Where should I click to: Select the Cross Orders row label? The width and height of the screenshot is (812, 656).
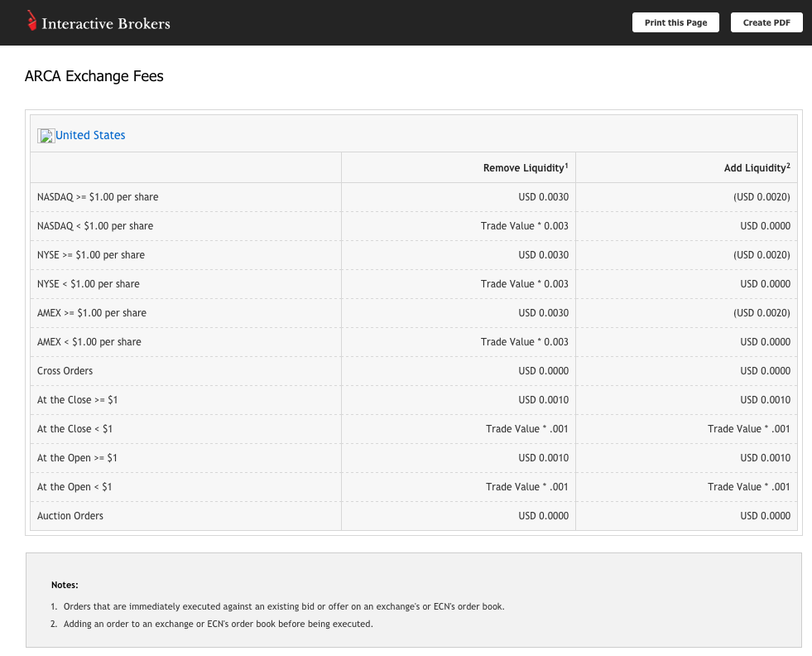click(65, 371)
